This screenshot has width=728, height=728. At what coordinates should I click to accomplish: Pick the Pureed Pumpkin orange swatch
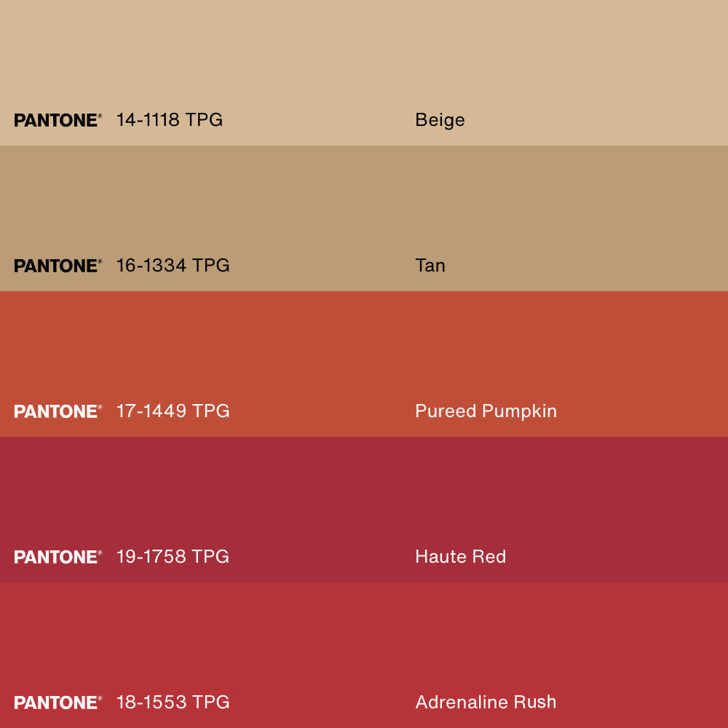tap(364, 349)
